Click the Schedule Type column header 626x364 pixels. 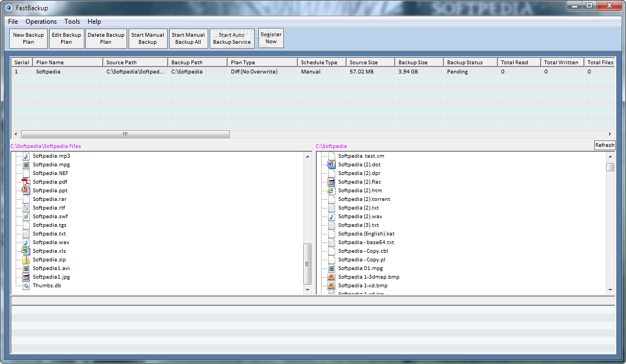coord(322,62)
